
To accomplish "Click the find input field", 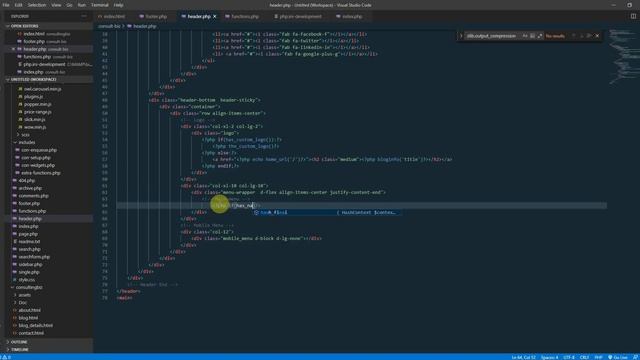I will pyautogui.click(x=493, y=36).
